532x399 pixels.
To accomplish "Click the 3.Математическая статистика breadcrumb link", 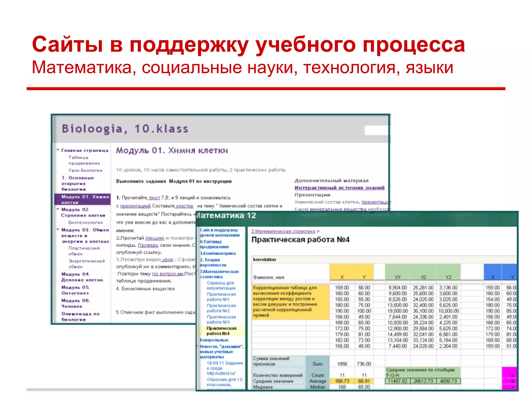I will point(283,231).
